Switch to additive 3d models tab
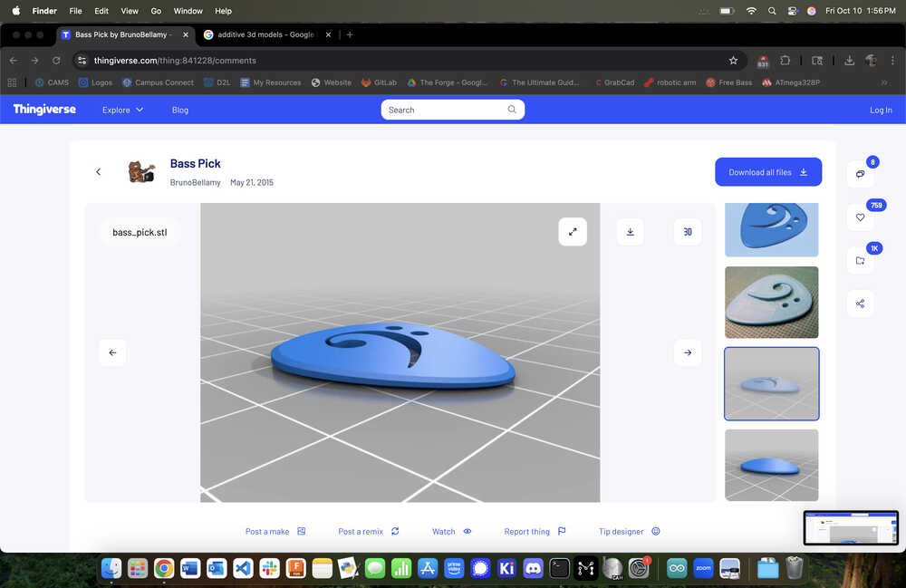Screen dimensions: 906x588 click(x=263, y=34)
